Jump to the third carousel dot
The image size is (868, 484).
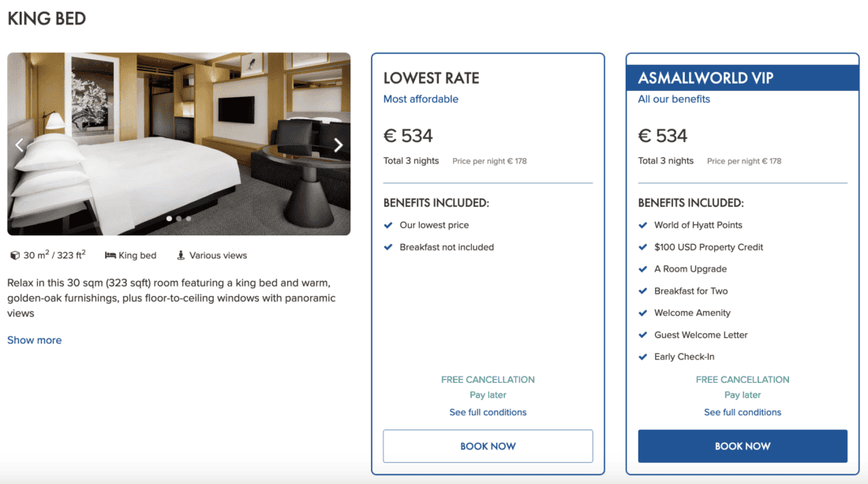(x=189, y=219)
